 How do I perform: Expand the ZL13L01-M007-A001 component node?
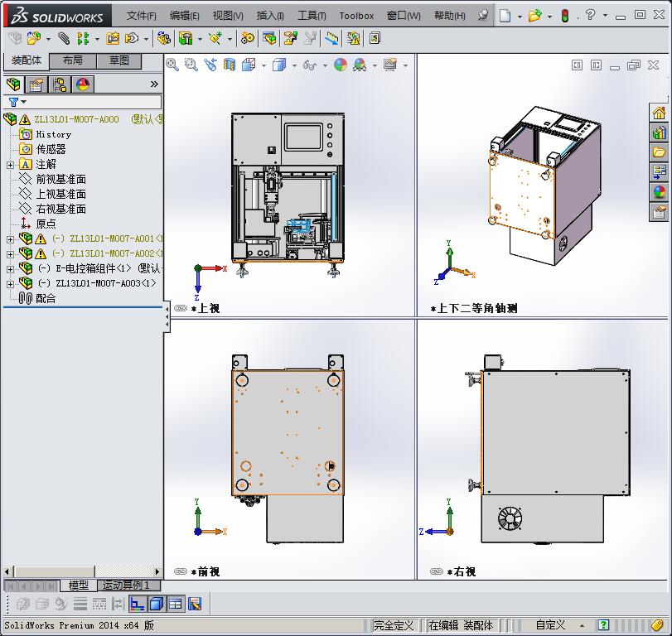(x=10, y=239)
